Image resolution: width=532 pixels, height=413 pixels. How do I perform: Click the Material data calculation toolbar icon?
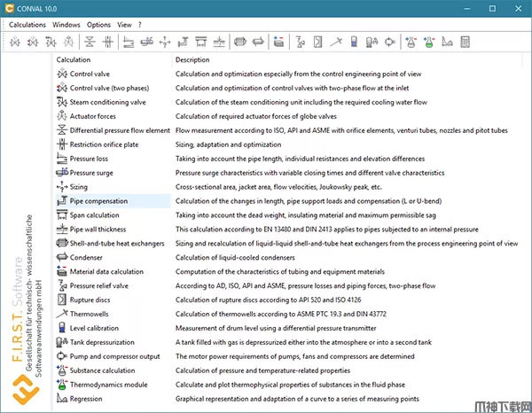point(278,42)
